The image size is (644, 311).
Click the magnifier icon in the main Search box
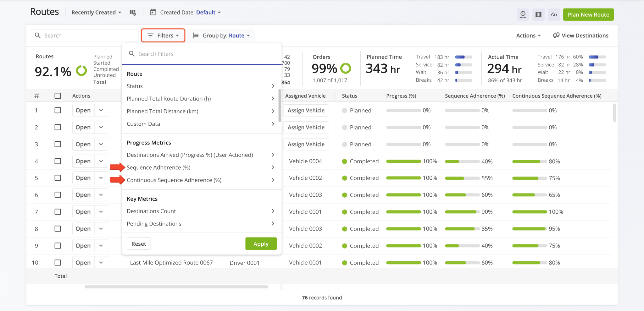click(x=38, y=35)
